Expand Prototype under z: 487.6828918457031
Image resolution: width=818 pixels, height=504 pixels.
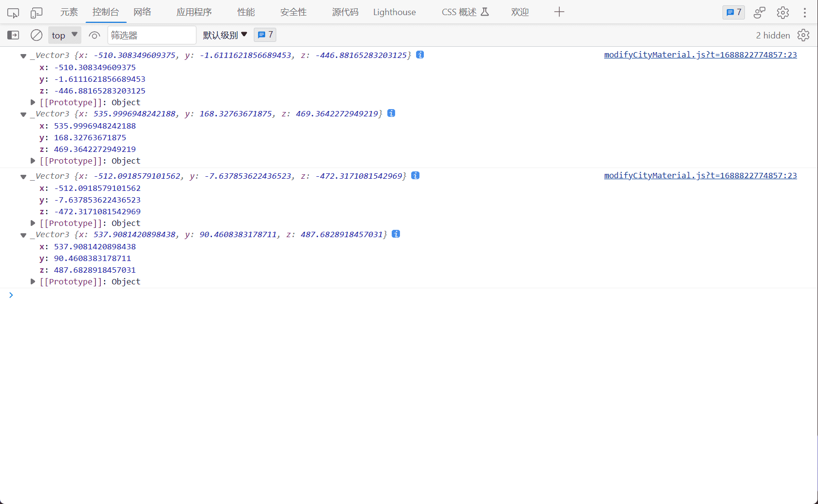click(33, 281)
